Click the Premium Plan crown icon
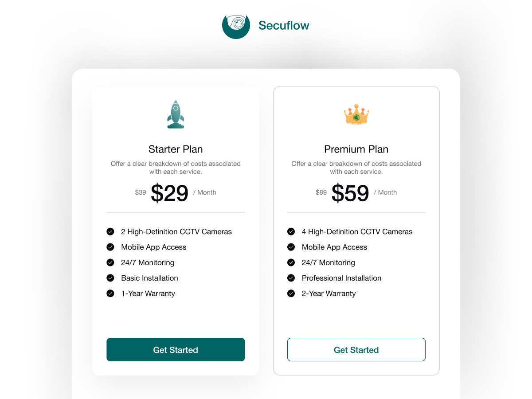The image size is (532, 399). pyautogui.click(x=356, y=114)
